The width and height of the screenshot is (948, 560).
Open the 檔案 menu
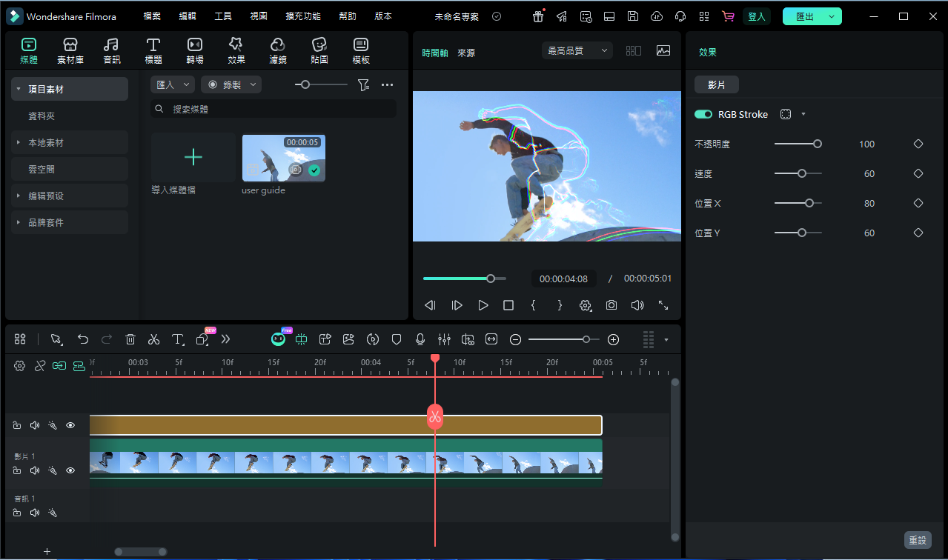pos(152,16)
